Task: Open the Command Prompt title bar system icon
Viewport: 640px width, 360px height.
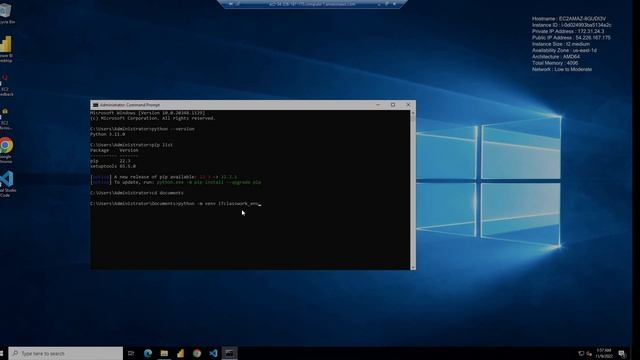Action: [x=96, y=105]
